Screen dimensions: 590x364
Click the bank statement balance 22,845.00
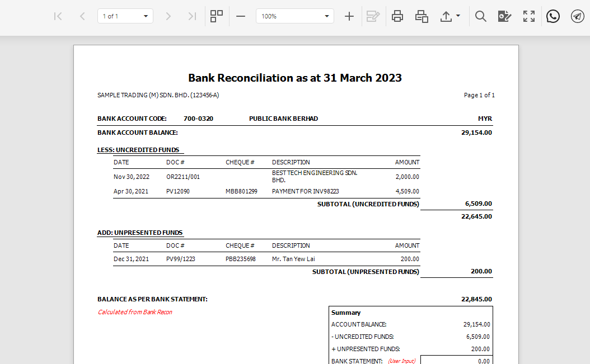(x=476, y=299)
